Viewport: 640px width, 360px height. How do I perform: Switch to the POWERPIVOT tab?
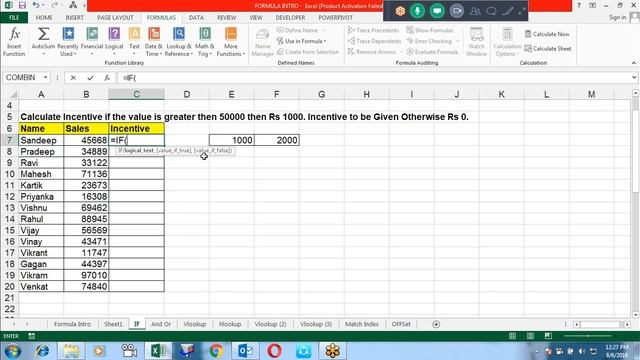tap(336, 18)
